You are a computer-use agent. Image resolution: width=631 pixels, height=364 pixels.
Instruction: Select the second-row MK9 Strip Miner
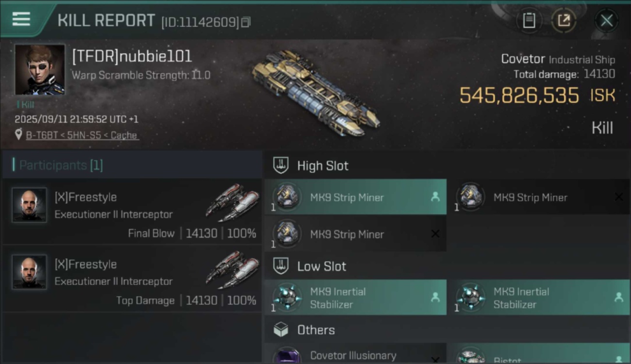tap(355, 234)
